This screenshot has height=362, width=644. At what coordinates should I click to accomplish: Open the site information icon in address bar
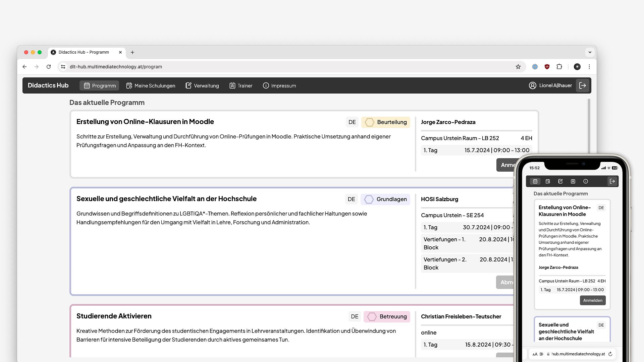click(63, 67)
